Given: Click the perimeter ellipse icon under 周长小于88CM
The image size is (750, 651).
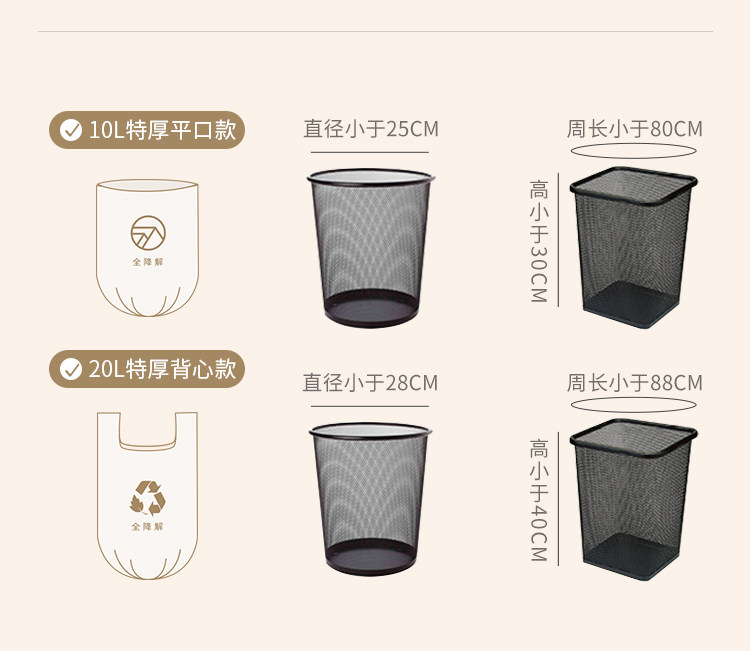Looking at the screenshot, I should [633, 404].
